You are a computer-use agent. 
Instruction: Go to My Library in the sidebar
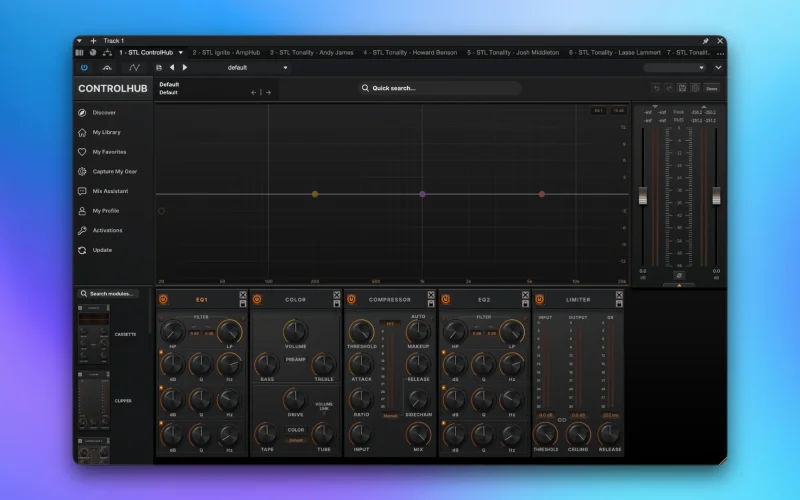pyautogui.click(x=99, y=132)
